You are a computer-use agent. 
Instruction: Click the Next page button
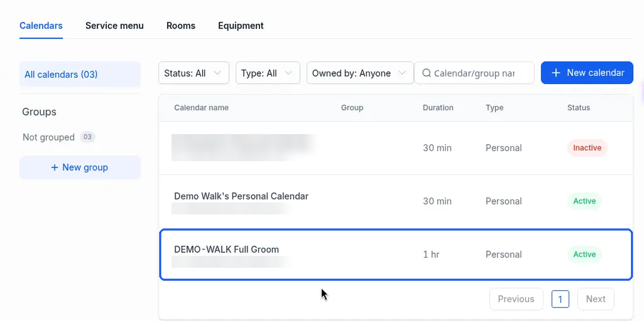coord(596,299)
